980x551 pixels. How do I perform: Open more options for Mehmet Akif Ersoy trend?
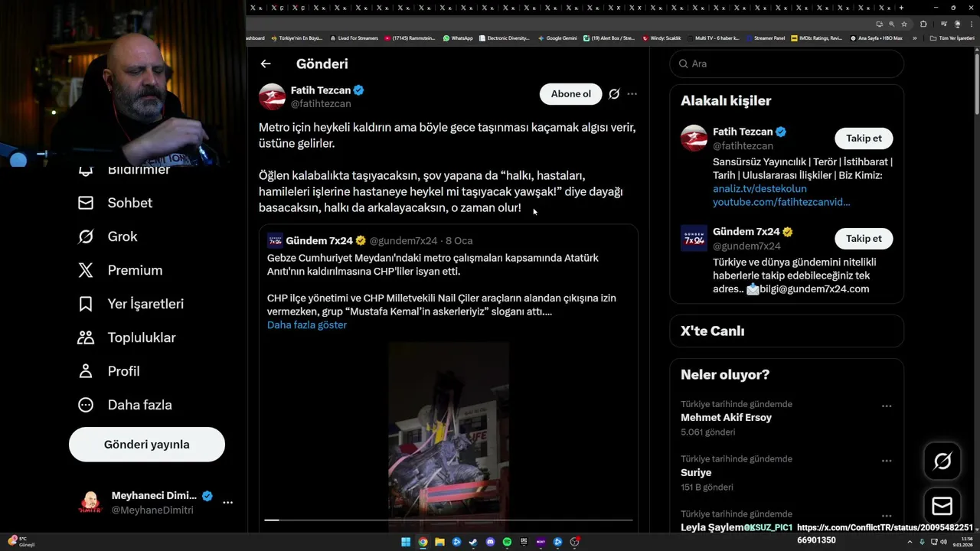coord(887,406)
